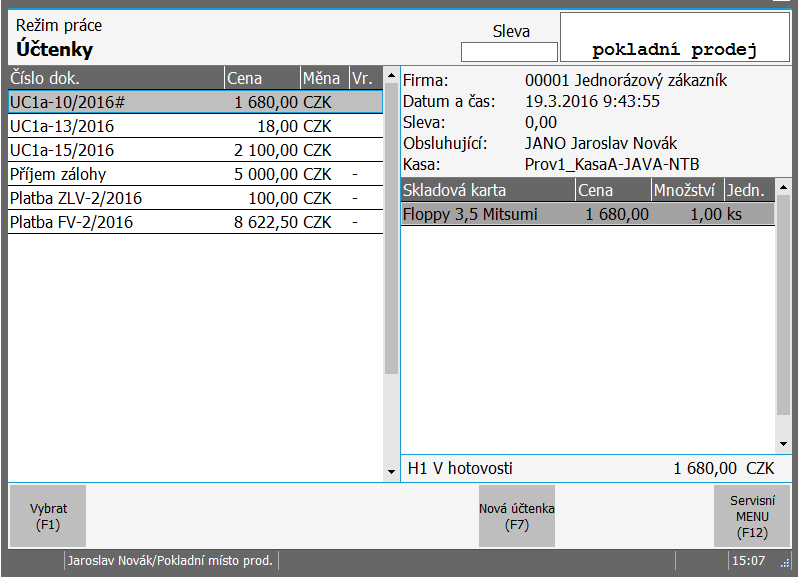
Task: Click the Skladová karta column header
Action: pyautogui.click(x=488, y=190)
